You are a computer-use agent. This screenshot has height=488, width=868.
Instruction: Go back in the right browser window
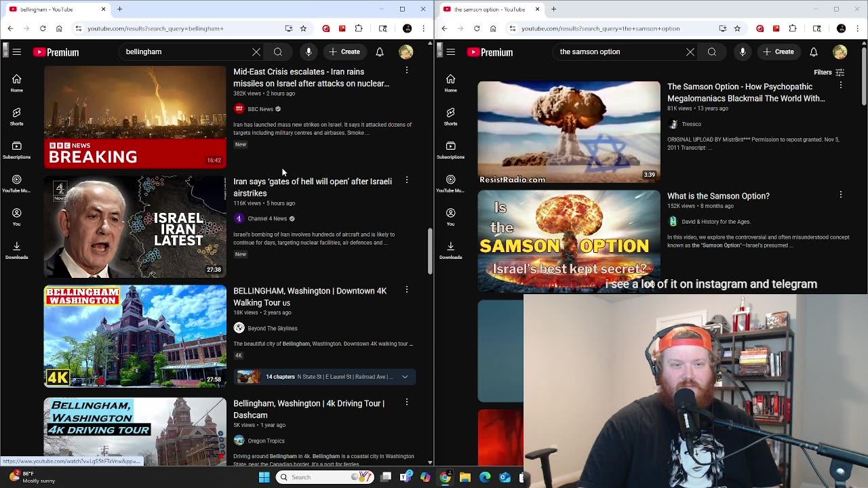[x=444, y=28]
